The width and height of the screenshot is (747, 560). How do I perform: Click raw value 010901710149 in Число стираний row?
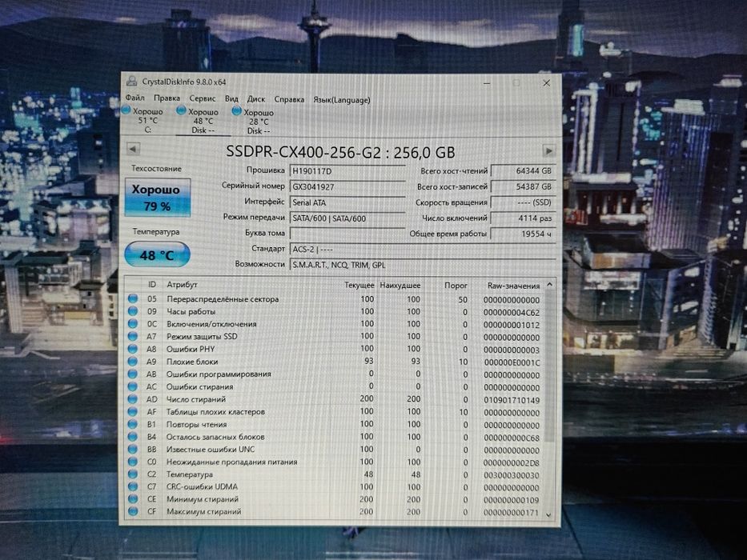coord(512,400)
